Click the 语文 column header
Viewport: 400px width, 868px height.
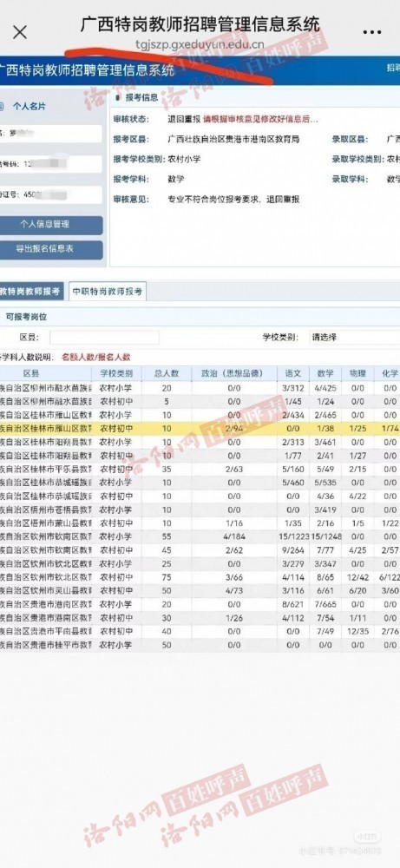click(x=292, y=373)
